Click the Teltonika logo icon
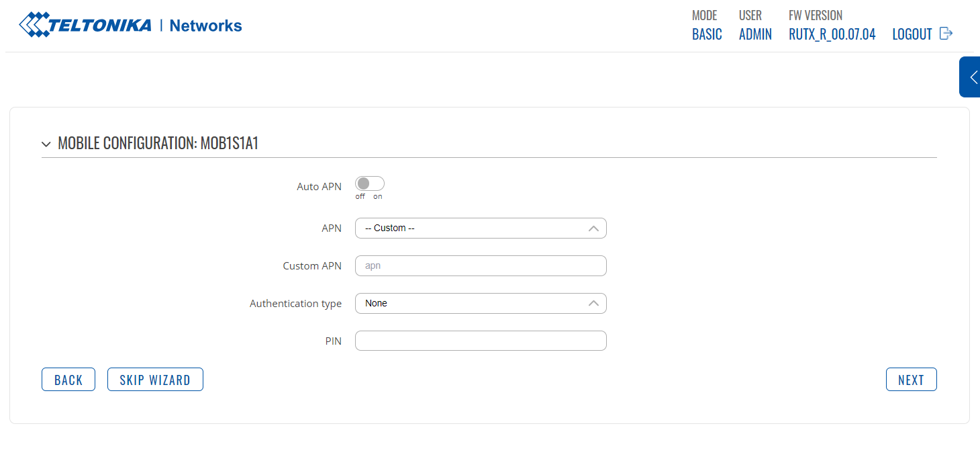Screen dimensions: 980x467 34,26
